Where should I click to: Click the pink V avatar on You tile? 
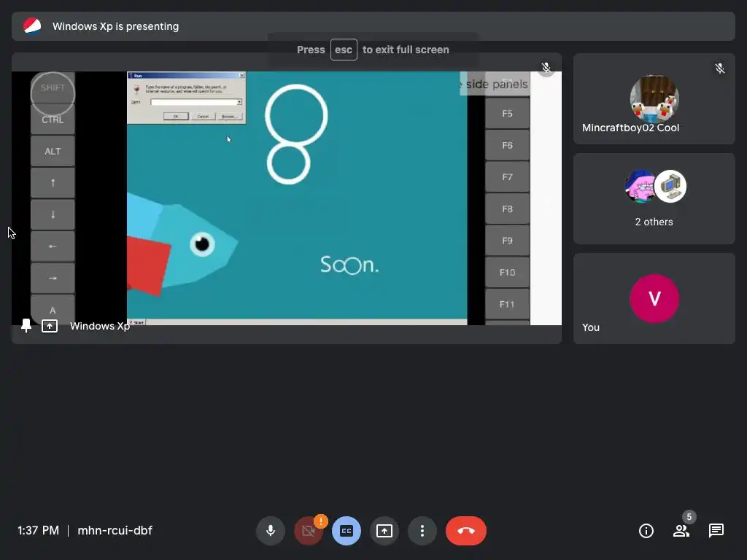tap(654, 298)
